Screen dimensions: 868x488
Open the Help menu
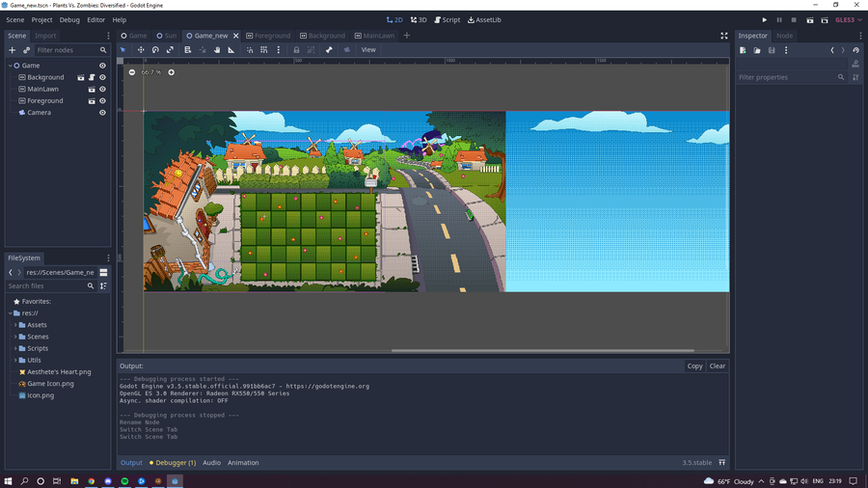point(120,20)
